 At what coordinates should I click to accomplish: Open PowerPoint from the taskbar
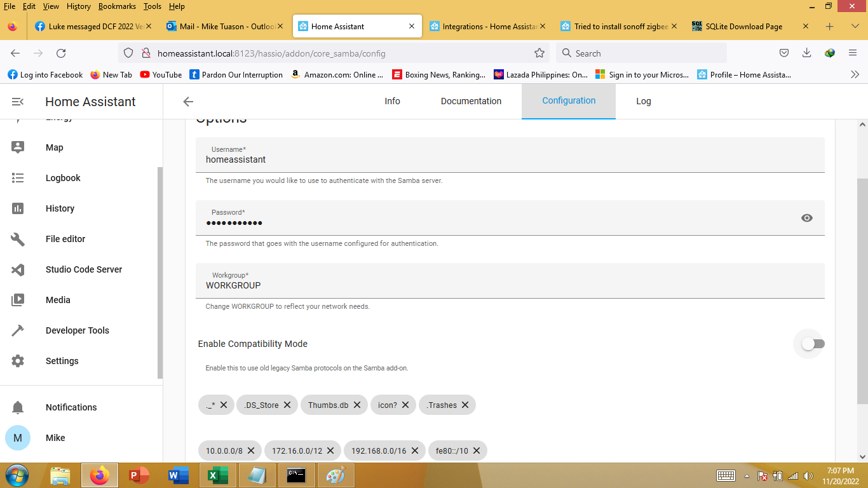click(139, 475)
